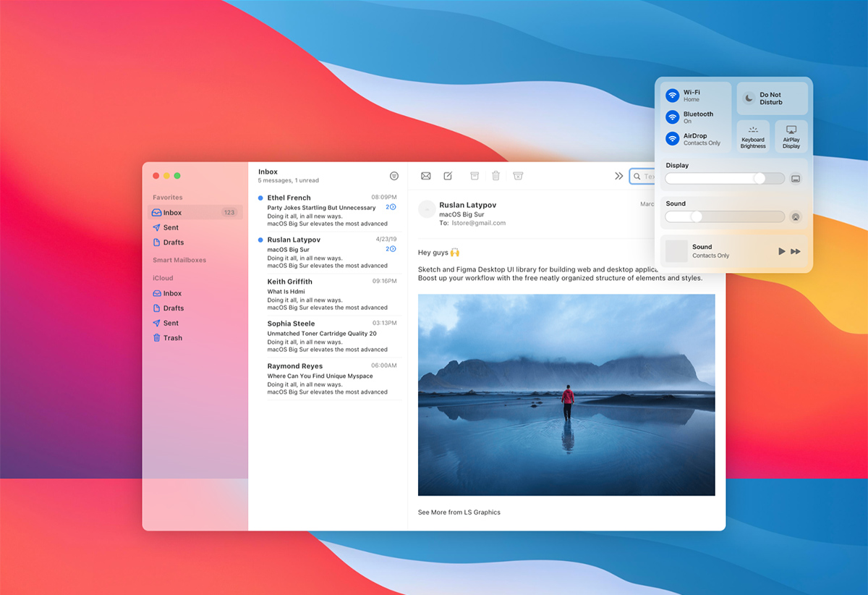Click the Smart Mailboxes section header
Viewport: 868px width, 595px height.
coord(179,260)
